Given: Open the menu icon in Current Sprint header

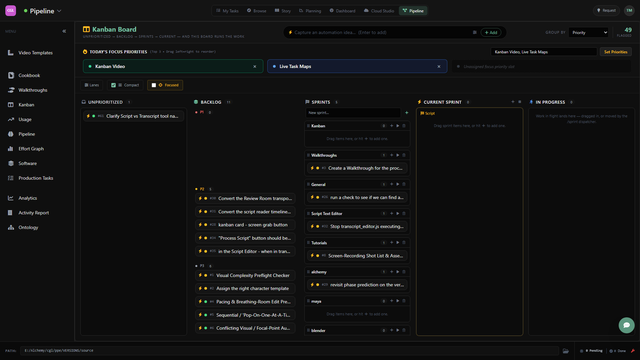Looking at the screenshot, I should click(520, 102).
